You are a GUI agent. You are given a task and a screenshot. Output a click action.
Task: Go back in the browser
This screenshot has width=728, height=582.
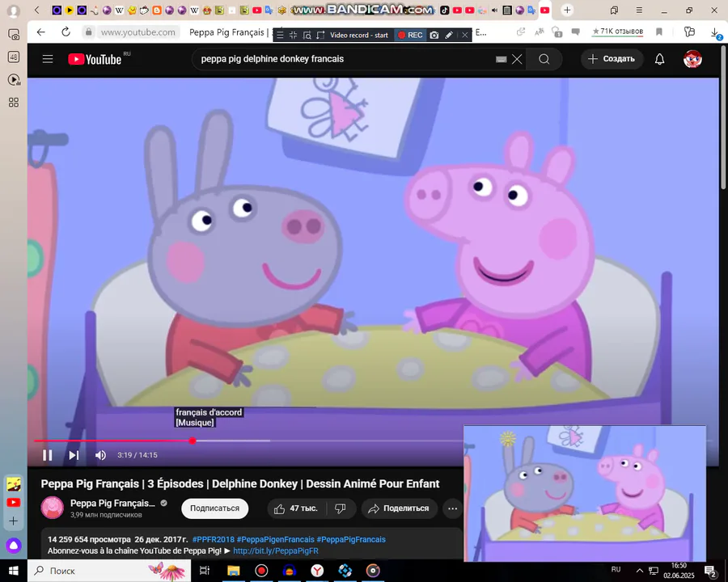coord(41,32)
